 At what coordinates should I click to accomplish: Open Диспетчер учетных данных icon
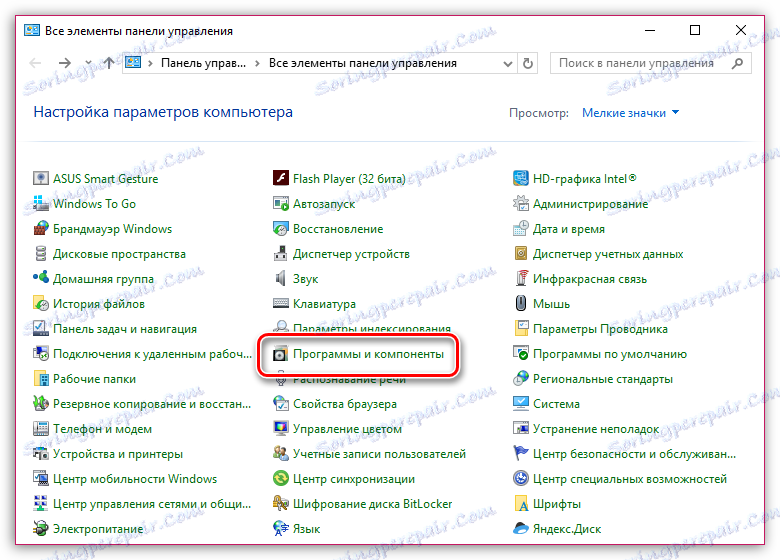521,253
